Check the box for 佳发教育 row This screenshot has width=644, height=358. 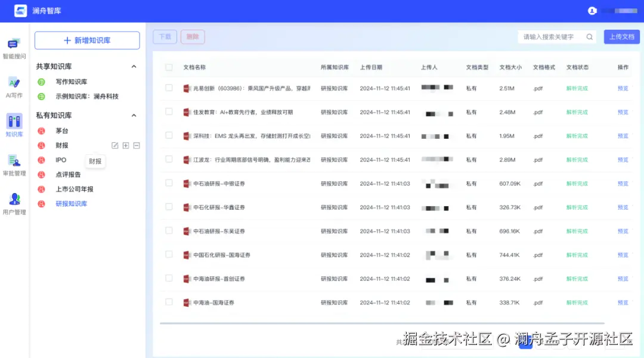click(169, 111)
